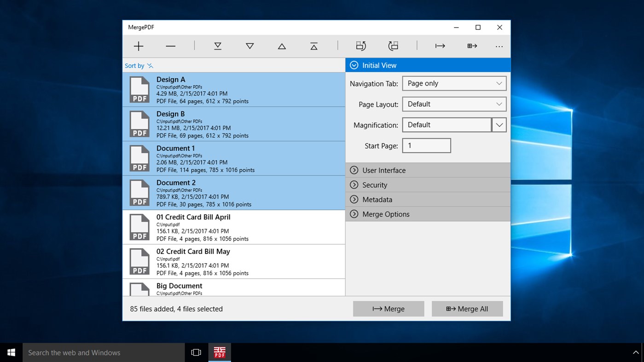Move selected file to bottom of list
This screenshot has height=362, width=644.
pyautogui.click(x=217, y=46)
